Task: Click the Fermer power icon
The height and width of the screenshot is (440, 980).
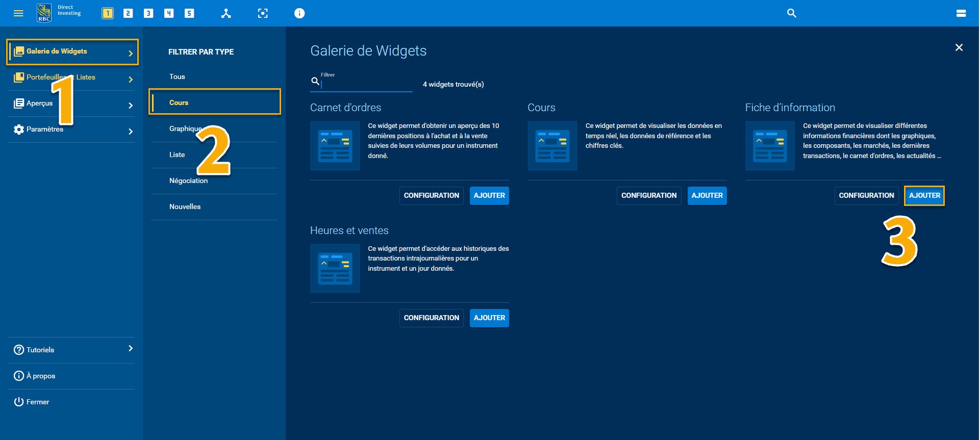Action: point(19,402)
